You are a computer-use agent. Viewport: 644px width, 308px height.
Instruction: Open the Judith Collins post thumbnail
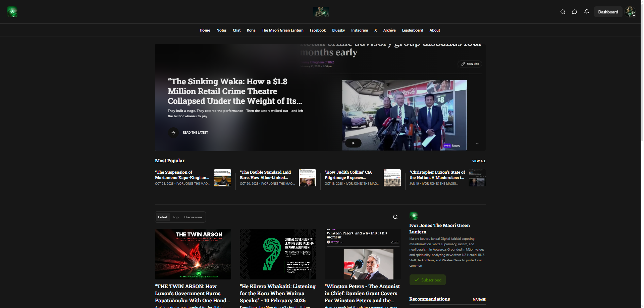point(392,178)
